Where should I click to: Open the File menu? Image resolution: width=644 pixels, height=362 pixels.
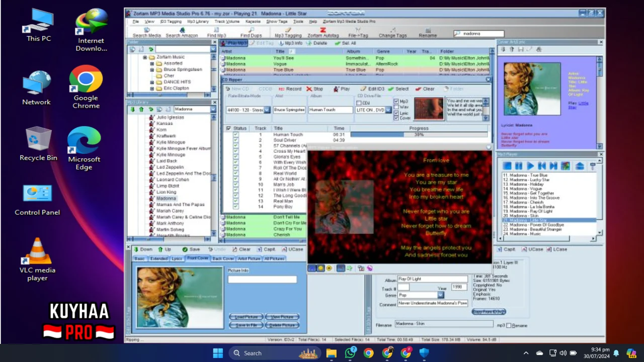[136, 22]
